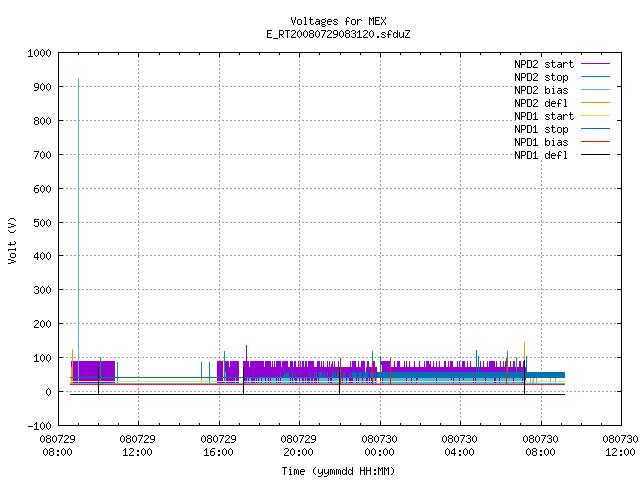Click the 'NPD2 start' legend label
This screenshot has width=640, height=480.
click(x=544, y=64)
